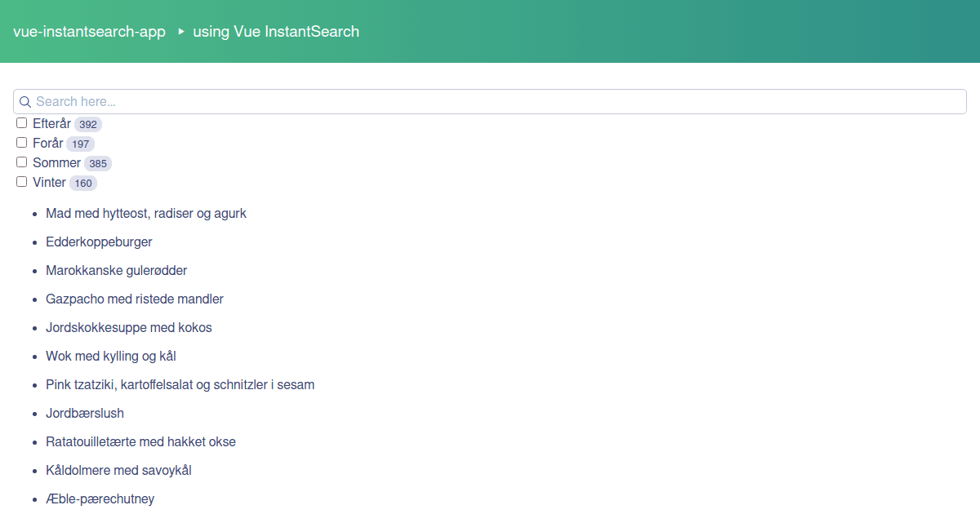Click the 'Jordskokkesuppe med kokos' link

tap(128, 327)
